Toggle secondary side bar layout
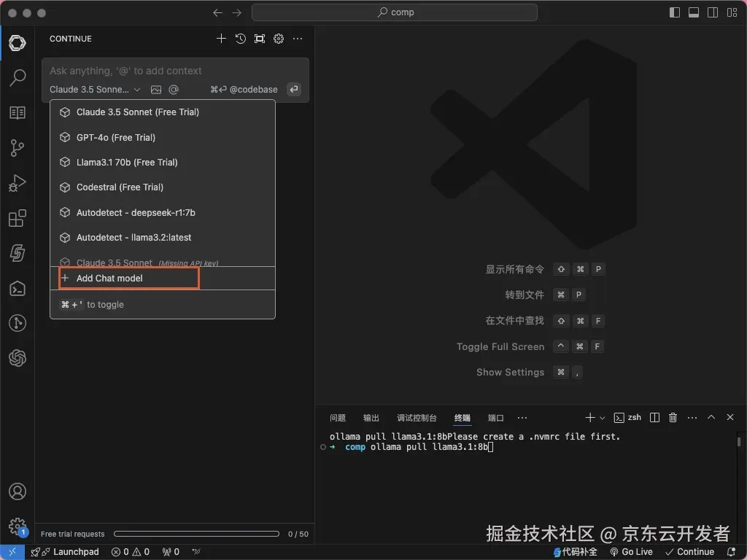 tap(713, 13)
